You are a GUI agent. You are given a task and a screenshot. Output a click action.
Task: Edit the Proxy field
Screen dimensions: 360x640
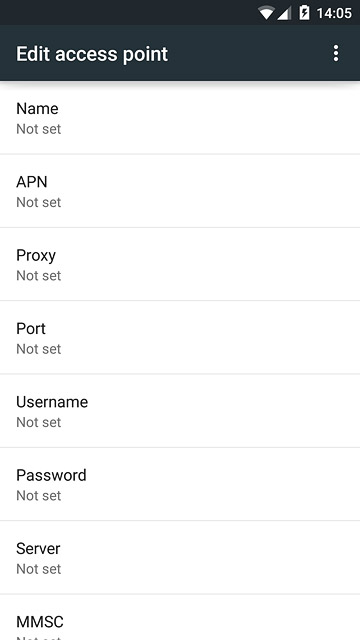(180, 264)
